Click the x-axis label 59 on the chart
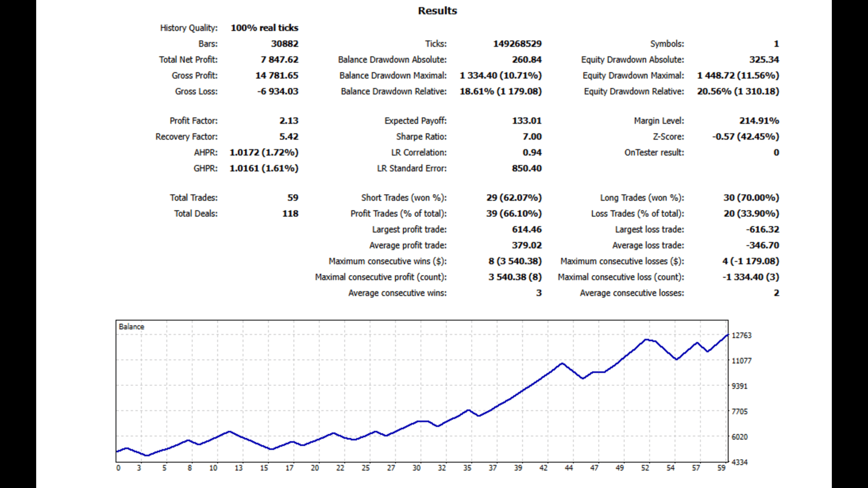This screenshot has width=868, height=488. pos(721,468)
